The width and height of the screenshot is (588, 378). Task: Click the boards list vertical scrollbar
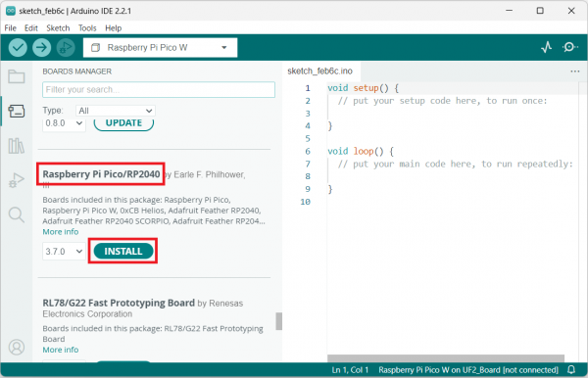(278, 321)
